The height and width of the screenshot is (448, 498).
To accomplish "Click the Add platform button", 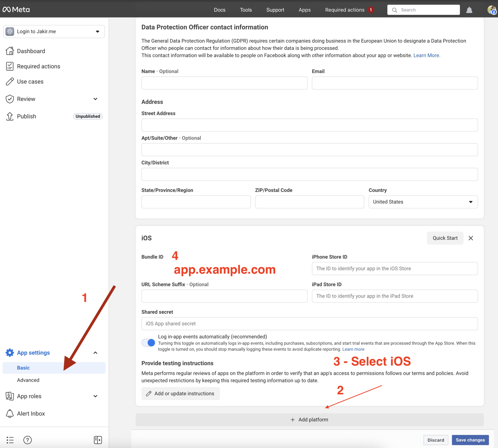I will tap(310, 419).
